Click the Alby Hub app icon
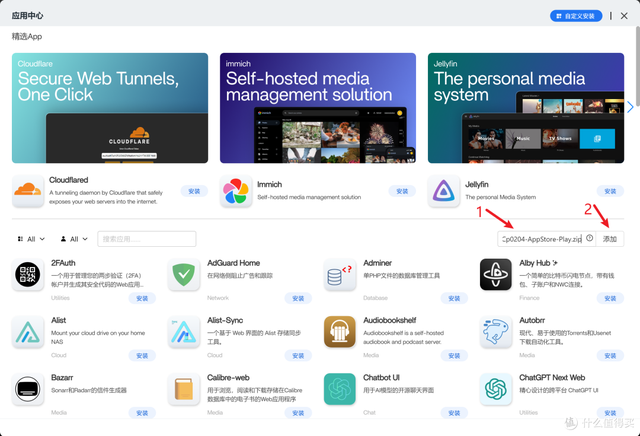Viewport: 640px width, 436px height. pyautogui.click(x=496, y=274)
